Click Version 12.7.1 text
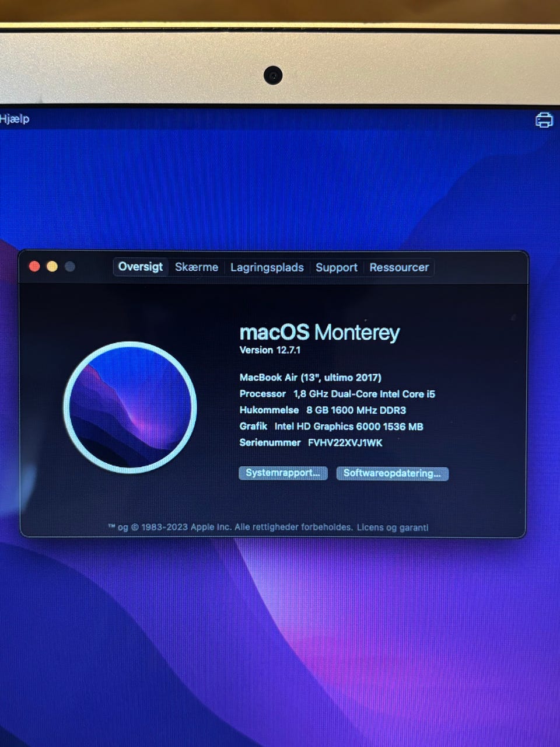The width and height of the screenshot is (560, 747). tap(270, 350)
